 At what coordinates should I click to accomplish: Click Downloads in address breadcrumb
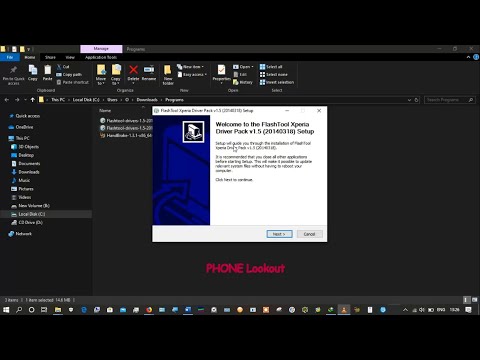147,100
